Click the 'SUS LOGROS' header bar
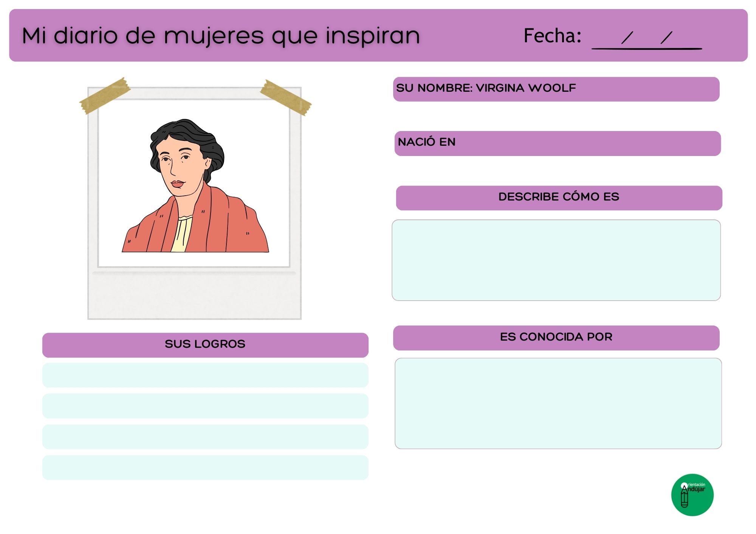Screen dimensions: 756x534 (205, 345)
